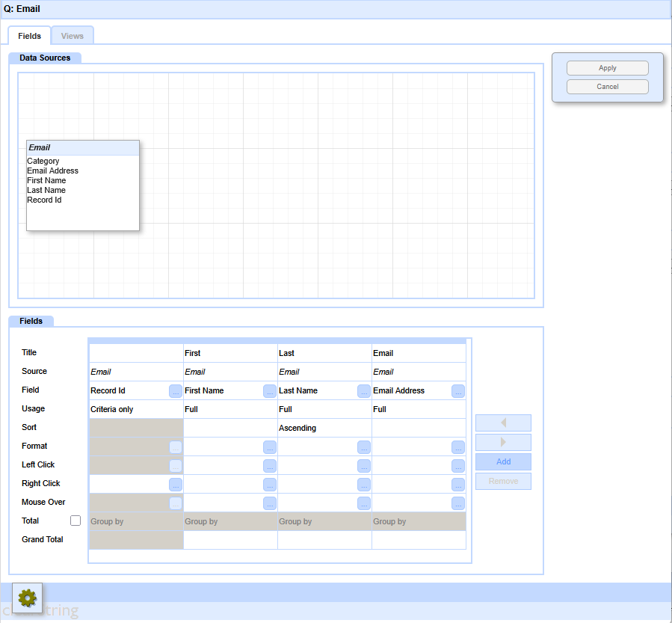
Task: Select Category in the Email data source
Action: tap(43, 162)
